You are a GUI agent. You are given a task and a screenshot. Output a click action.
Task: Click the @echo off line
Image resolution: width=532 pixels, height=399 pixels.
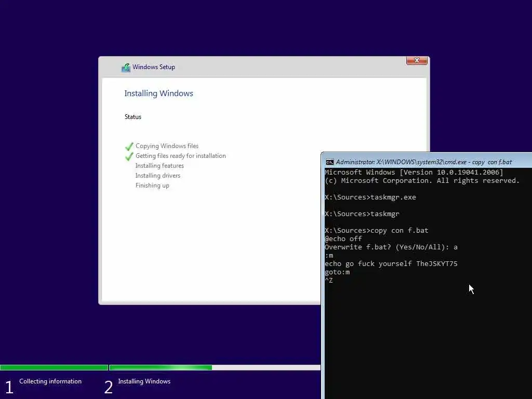click(343, 238)
